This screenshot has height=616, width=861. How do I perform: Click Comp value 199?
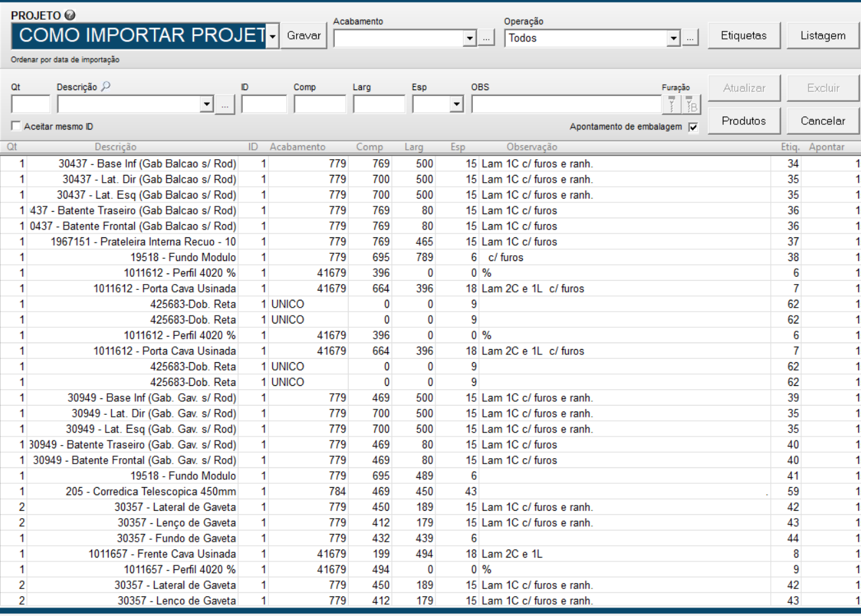tap(381, 554)
